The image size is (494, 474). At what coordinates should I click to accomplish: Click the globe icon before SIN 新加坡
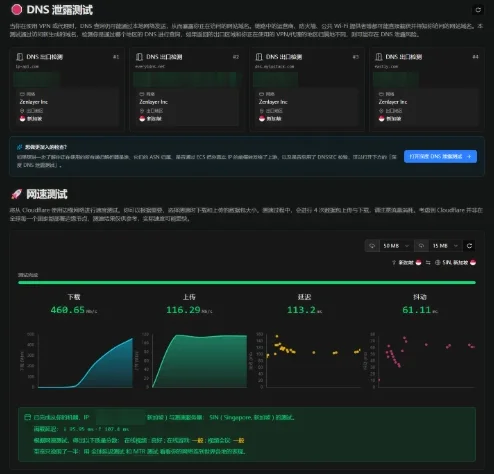[x=438, y=263]
